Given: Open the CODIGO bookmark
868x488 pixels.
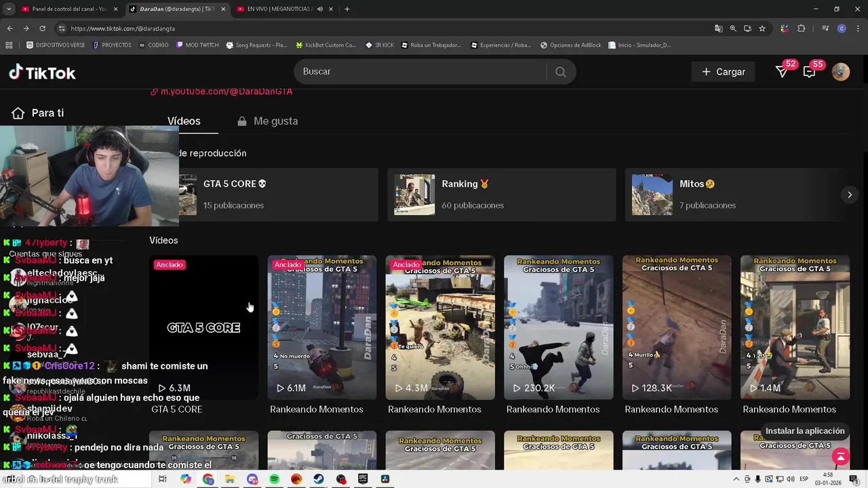Looking at the screenshot, I should pos(153,45).
